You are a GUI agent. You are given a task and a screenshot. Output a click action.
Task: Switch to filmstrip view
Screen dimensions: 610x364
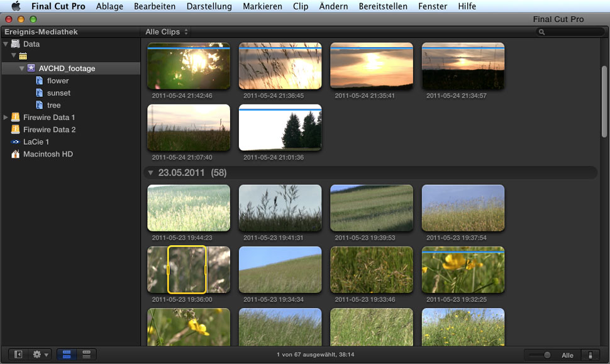(65, 355)
